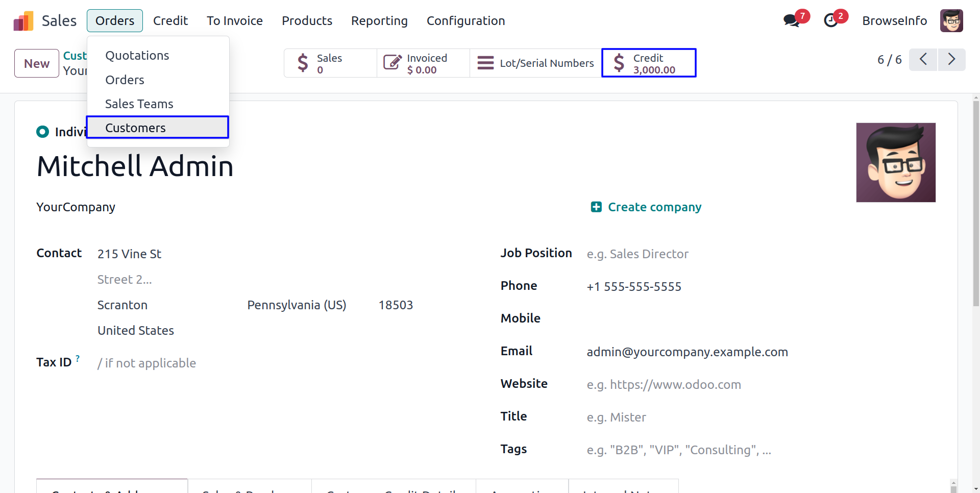Choose Customers from the Orders menu

point(135,128)
